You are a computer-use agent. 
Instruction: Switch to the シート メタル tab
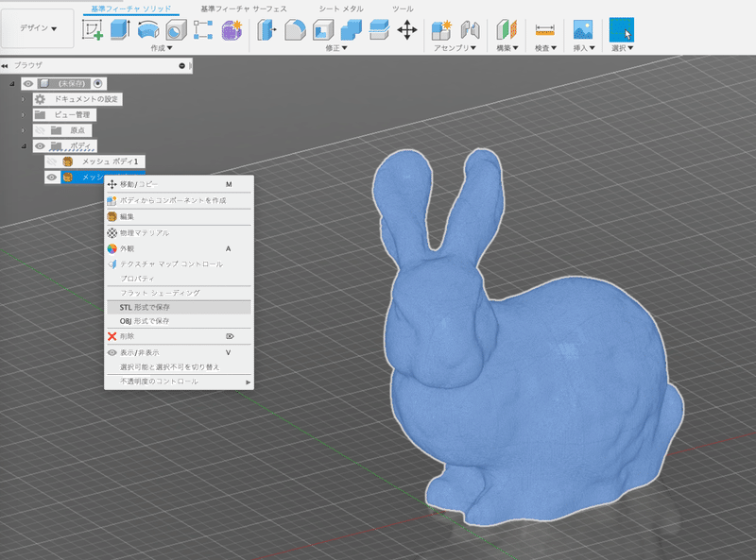click(x=342, y=8)
